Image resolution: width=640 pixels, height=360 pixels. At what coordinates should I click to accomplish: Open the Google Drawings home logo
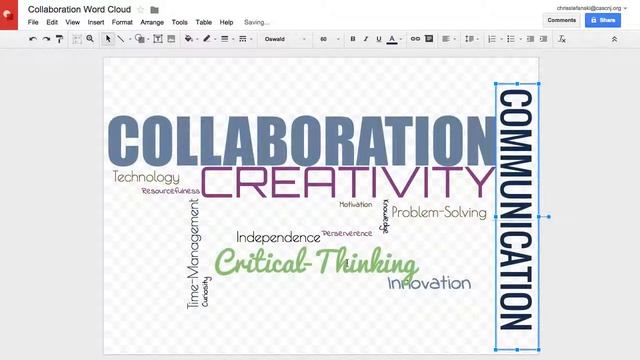click(9, 15)
